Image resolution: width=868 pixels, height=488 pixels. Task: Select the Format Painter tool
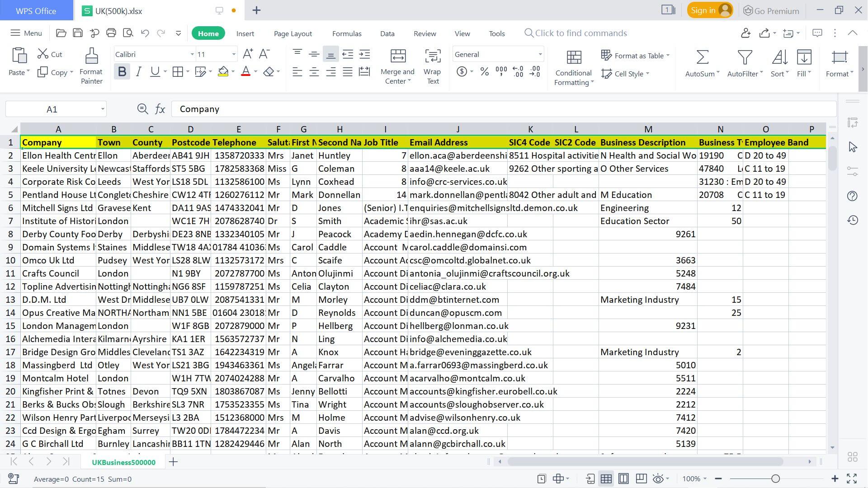[x=91, y=66]
